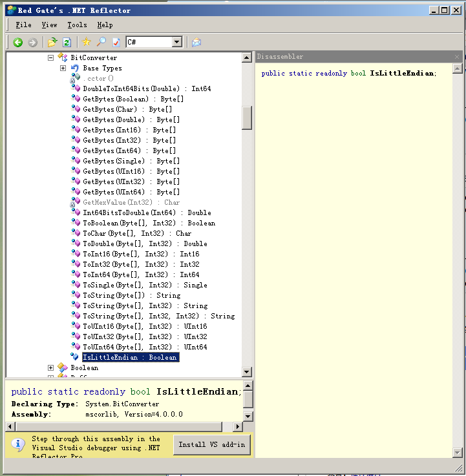Click Reflector app icon in title bar

12,10
